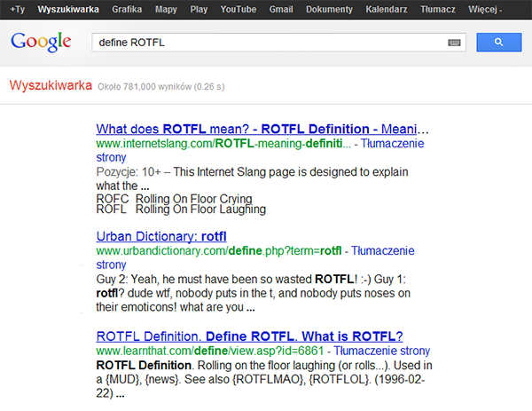The width and height of the screenshot is (532, 411).
Task: Switch to Grafika in the top bar
Action: click(x=127, y=9)
